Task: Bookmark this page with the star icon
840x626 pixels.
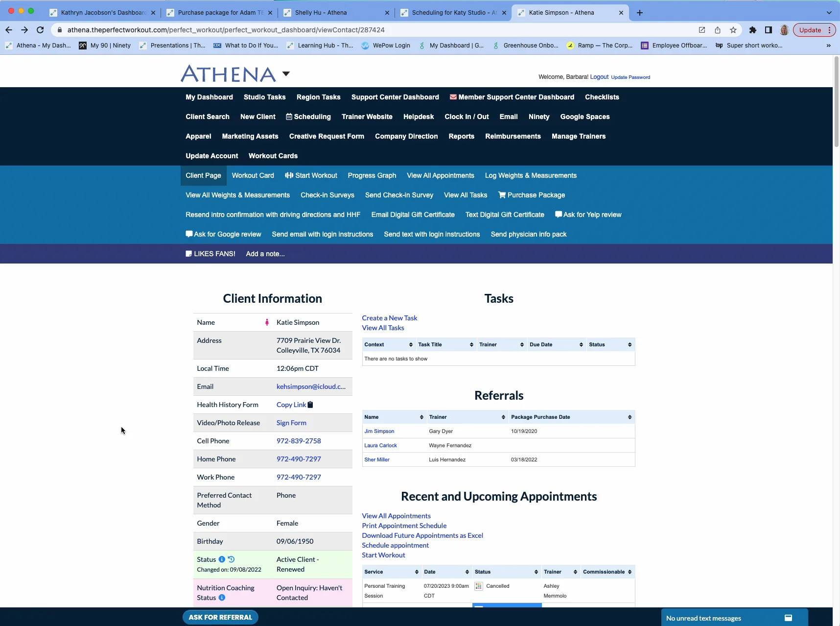Action: pyautogui.click(x=733, y=30)
